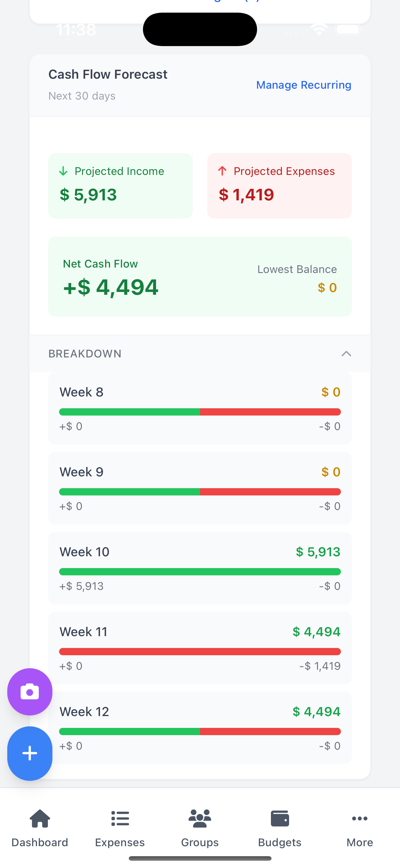Tap the blue plus add button

[30, 753]
